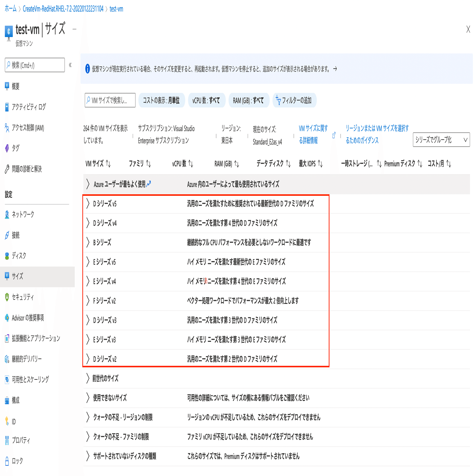Click the test-vm virtual machine icon in header
476x476 pixels.
tap(9, 33)
